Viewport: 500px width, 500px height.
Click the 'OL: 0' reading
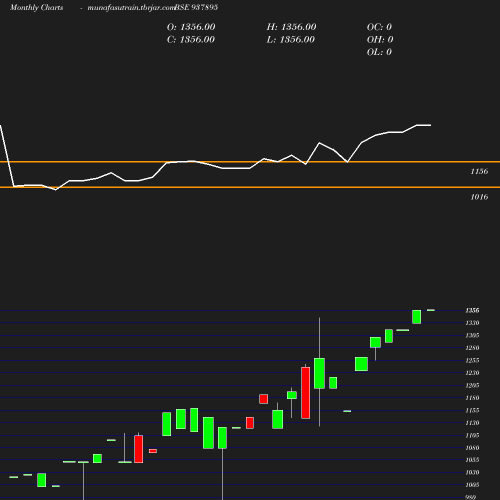(379, 52)
